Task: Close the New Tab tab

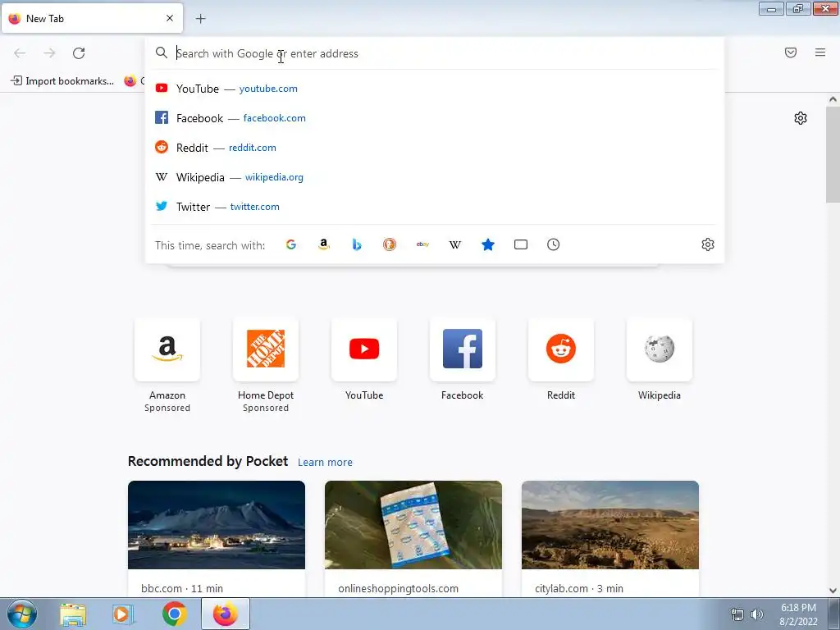Action: 170,18
